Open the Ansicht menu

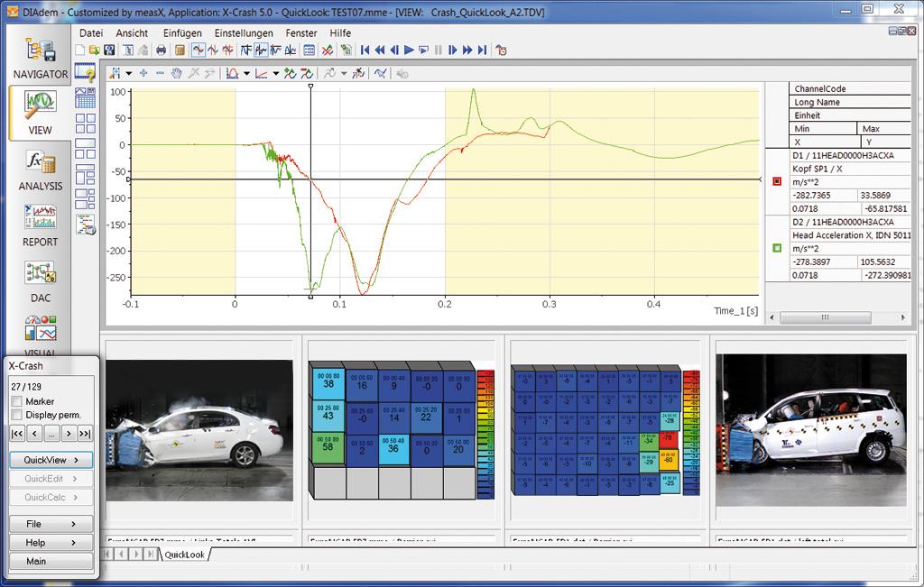coord(132,33)
